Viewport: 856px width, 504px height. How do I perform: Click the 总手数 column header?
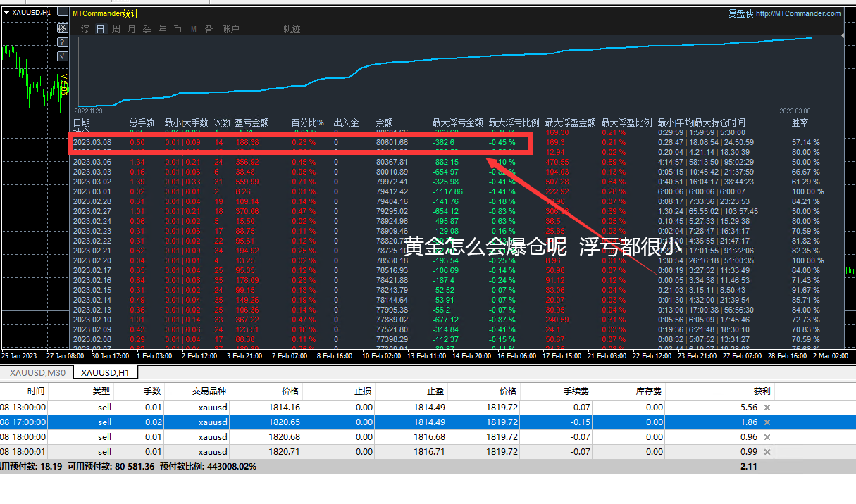click(x=142, y=122)
